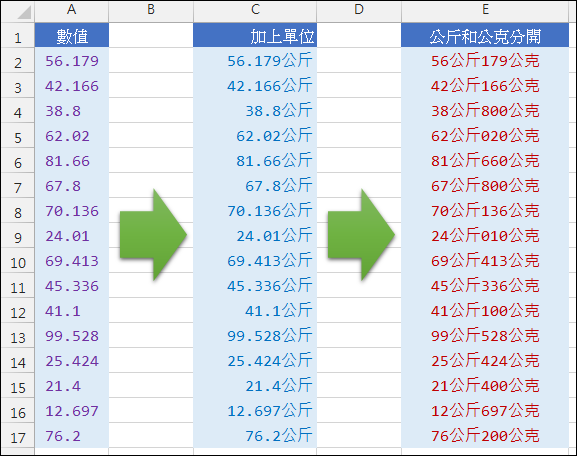Select row 1 header
The width and height of the screenshot is (577, 456).
18,35
